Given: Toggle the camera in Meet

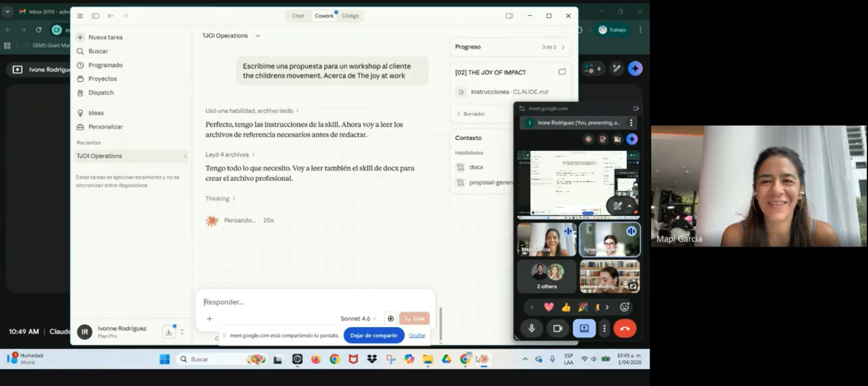Looking at the screenshot, I should 558,329.
